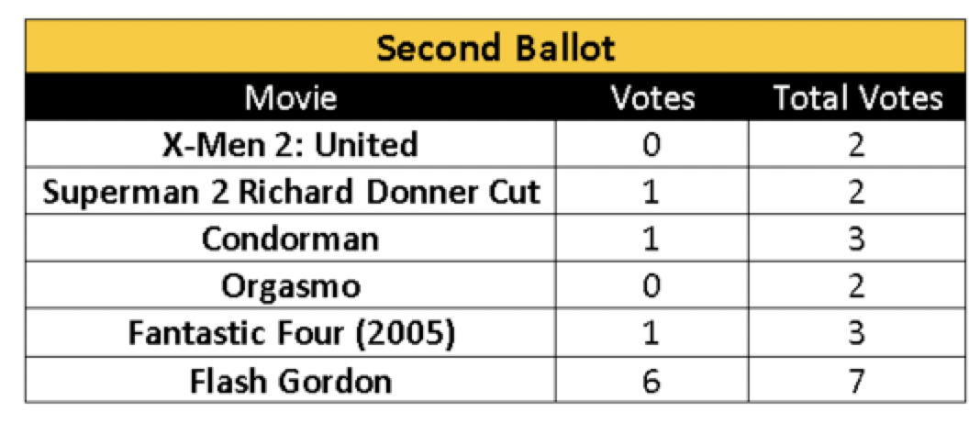Click Votes value for Superman 2 row
Image resolution: width=980 pixels, height=423 pixels.
point(651,191)
